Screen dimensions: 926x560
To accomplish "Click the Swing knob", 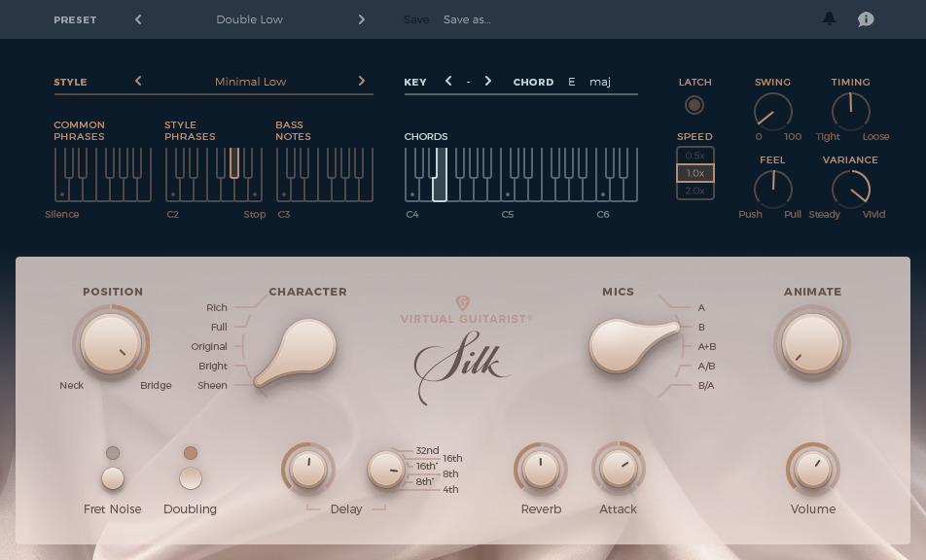I will [x=772, y=112].
